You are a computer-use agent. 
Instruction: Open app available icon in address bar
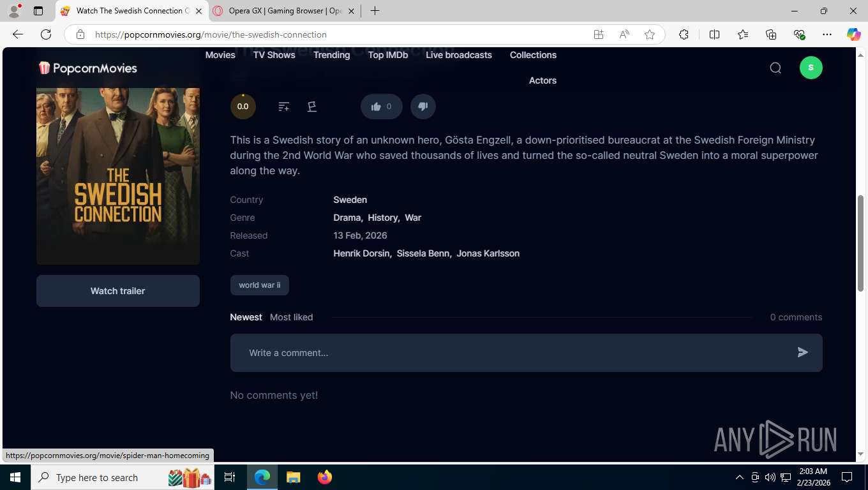pyautogui.click(x=599, y=34)
